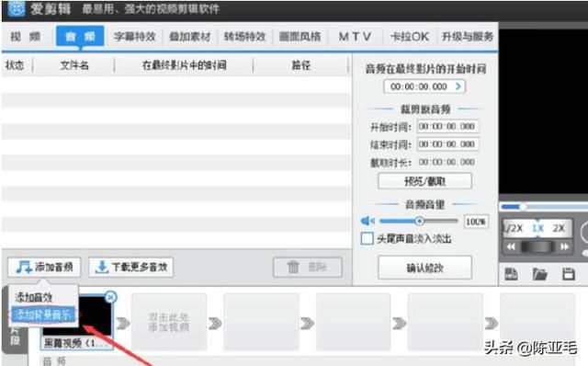Viewport: 588px width, 366px height.
Task: Click 在最终影片中的时间 column header
Action: (184, 65)
